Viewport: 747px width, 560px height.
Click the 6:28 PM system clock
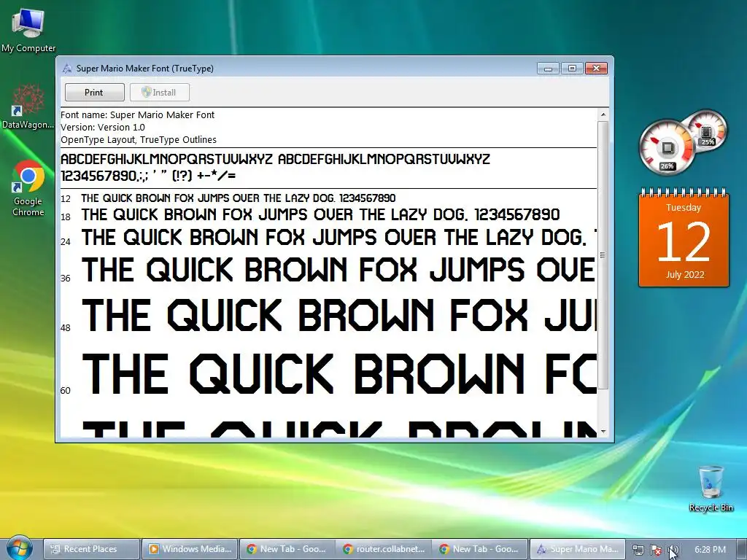(x=711, y=550)
